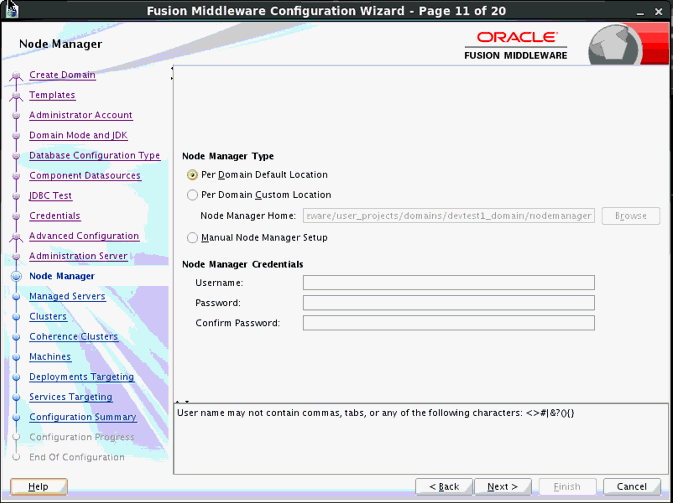Screen dimensions: 673x503
Task: Focus the Password field
Action: (449, 303)
